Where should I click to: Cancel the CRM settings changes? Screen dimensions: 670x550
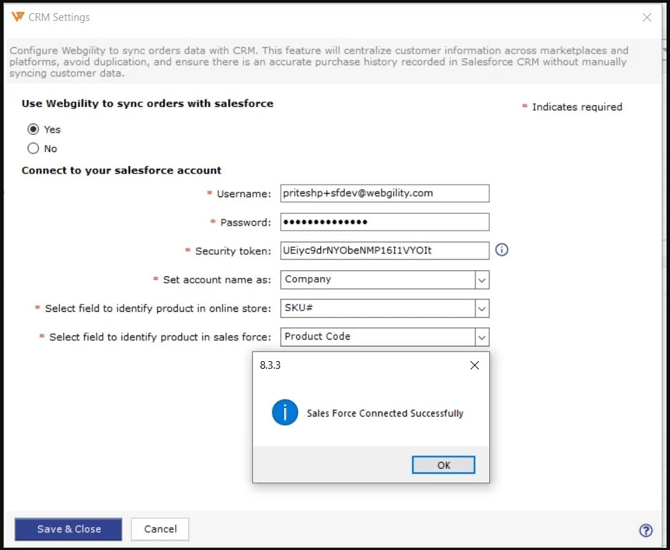click(160, 529)
